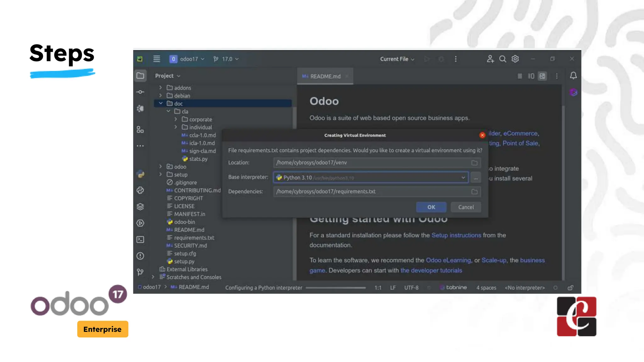Expand the addons folder
Screen dimensions: 644x362
[161, 88]
